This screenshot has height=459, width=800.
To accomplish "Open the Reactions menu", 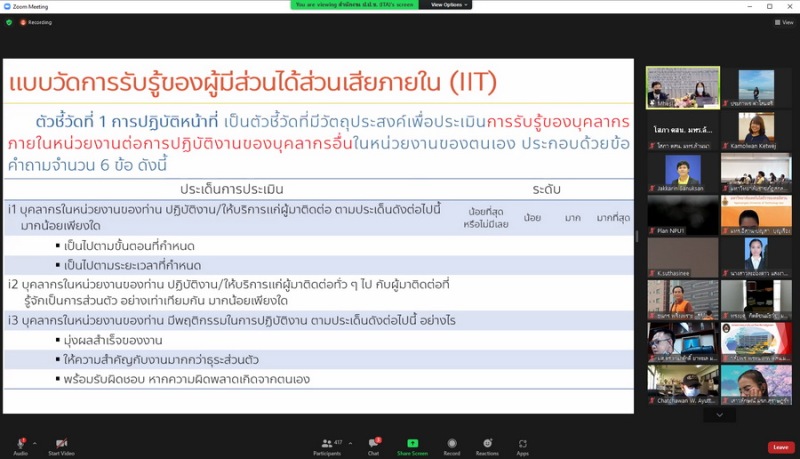I will [487, 444].
